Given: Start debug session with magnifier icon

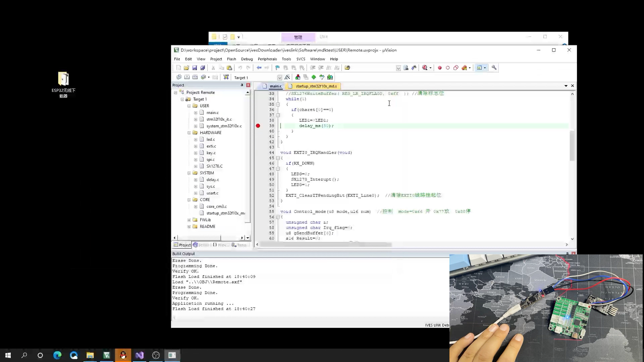Looking at the screenshot, I should (425, 68).
